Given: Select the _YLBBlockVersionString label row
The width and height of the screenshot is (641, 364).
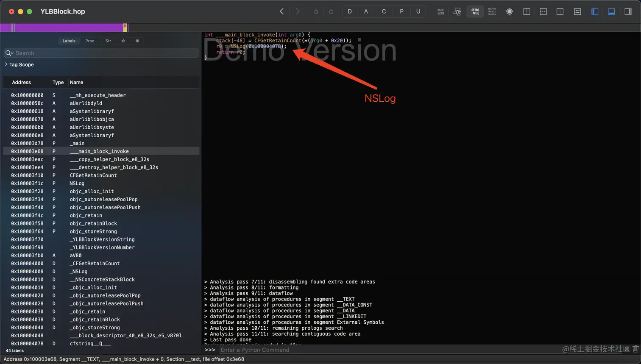Looking at the screenshot, I should tap(101, 239).
